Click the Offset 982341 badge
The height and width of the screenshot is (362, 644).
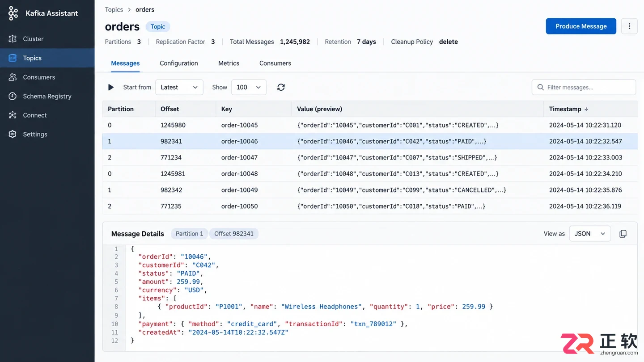(x=234, y=234)
